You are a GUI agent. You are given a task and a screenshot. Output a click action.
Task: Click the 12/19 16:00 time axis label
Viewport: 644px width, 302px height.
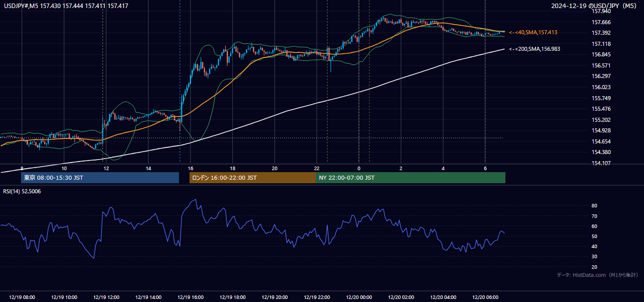190,297
